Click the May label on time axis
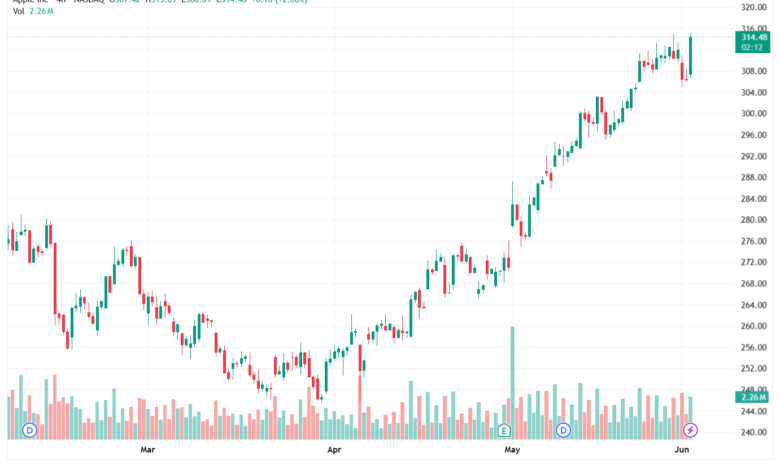Image resolution: width=780 pixels, height=470 pixels. click(x=512, y=450)
